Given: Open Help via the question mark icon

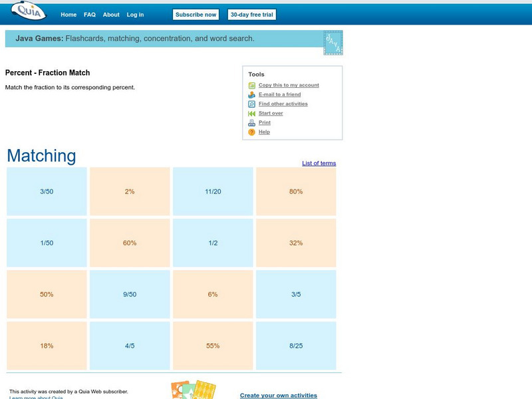Looking at the screenshot, I should [x=251, y=132].
